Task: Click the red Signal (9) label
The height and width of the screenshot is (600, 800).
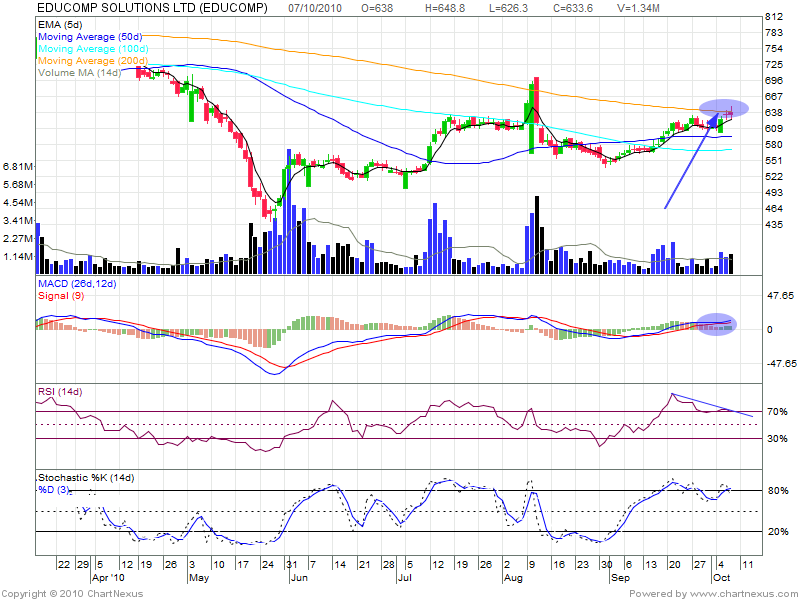Action: pos(59,297)
